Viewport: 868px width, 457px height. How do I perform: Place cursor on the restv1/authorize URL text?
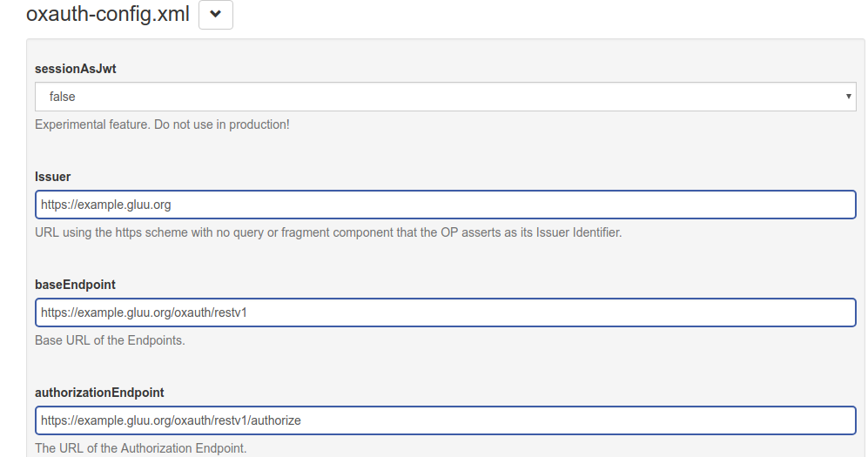[171, 420]
